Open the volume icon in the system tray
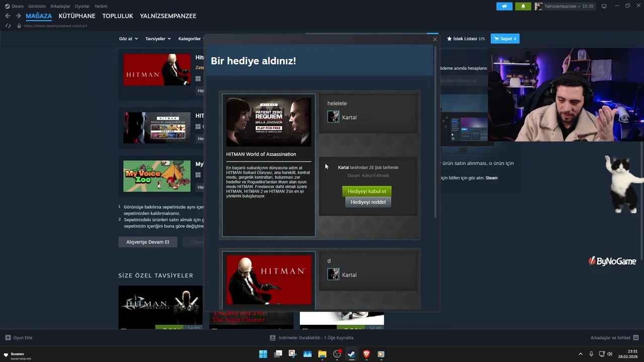 610,354
